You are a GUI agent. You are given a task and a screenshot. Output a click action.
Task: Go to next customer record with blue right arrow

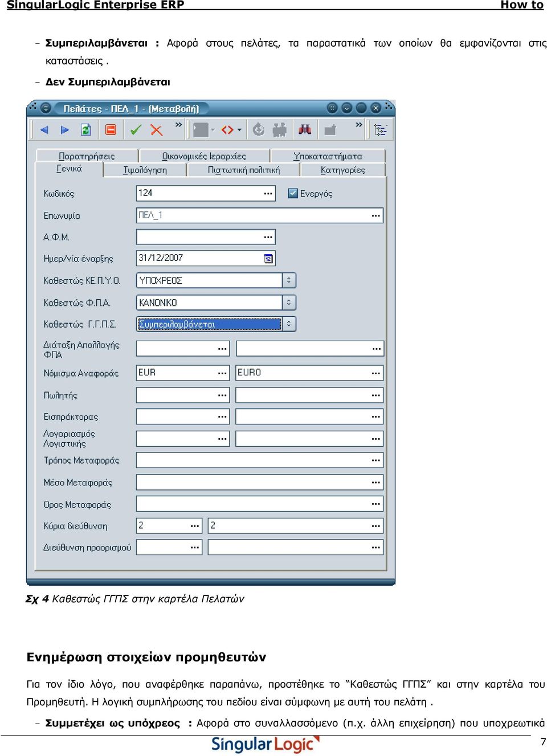click(x=64, y=130)
